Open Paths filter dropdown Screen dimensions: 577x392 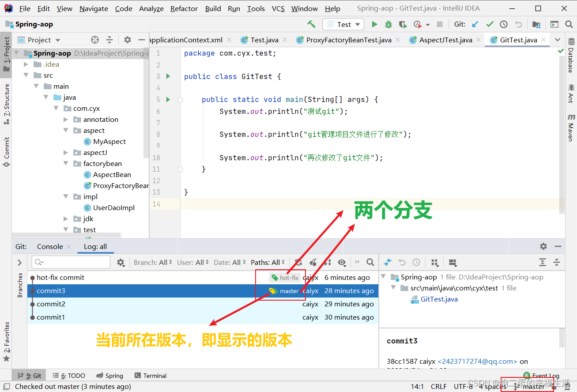268,262
